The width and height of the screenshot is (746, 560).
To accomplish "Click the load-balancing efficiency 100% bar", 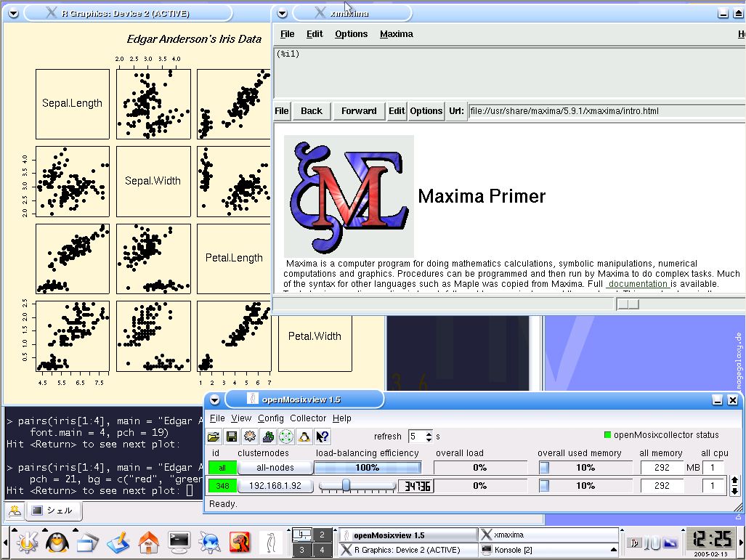I will 368,468.
